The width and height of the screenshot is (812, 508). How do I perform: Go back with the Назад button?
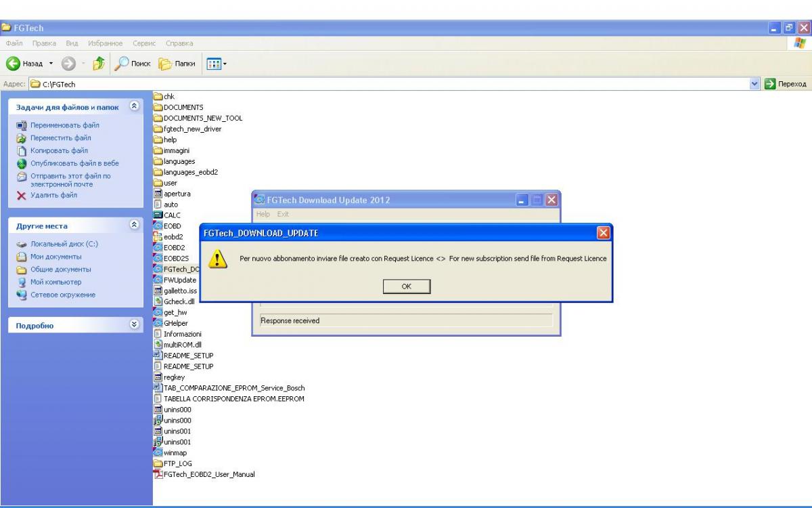26,64
